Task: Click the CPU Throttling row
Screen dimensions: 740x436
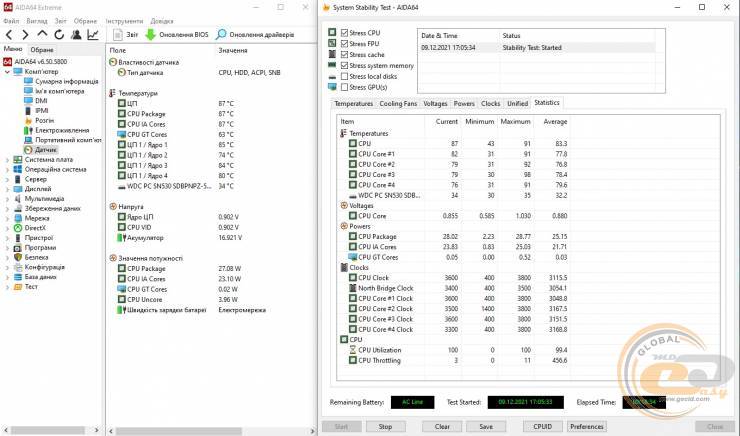Action: click(x=454, y=361)
